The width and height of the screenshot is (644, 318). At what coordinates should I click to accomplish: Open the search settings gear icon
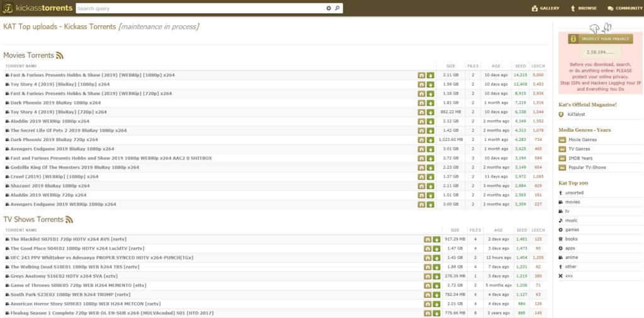tap(328, 8)
